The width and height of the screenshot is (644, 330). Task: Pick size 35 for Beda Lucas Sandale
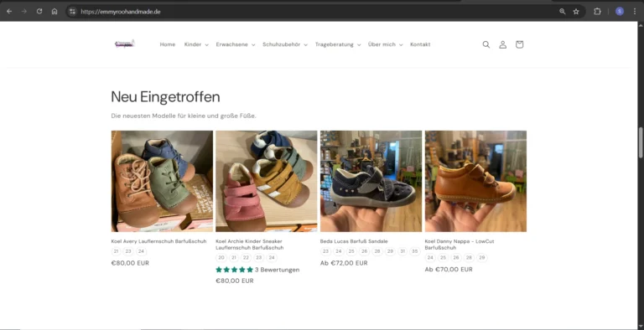pyautogui.click(x=415, y=251)
